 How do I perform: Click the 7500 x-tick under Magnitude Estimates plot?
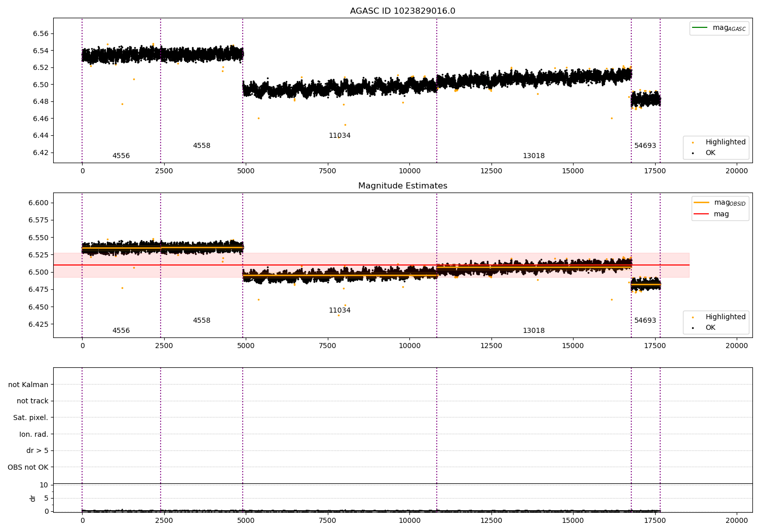[327, 346]
